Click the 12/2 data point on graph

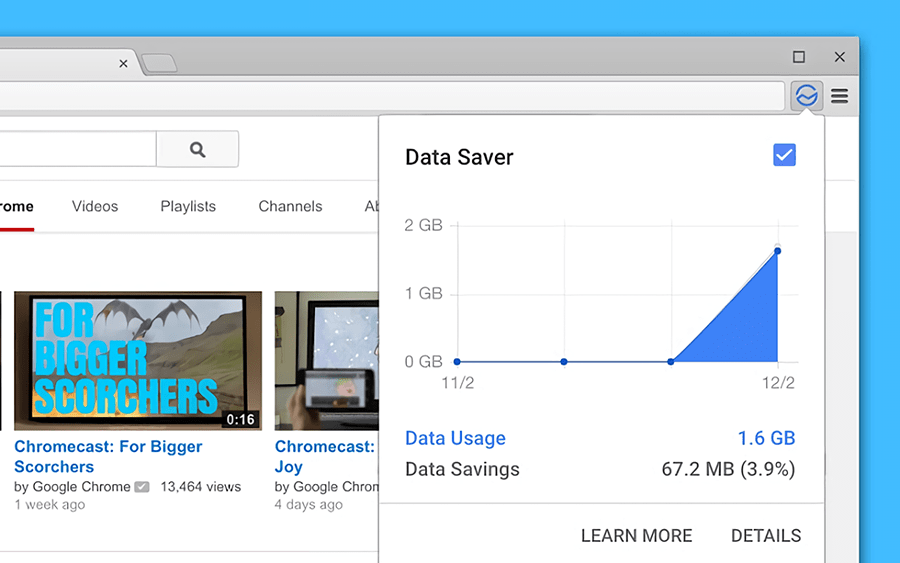[778, 251]
